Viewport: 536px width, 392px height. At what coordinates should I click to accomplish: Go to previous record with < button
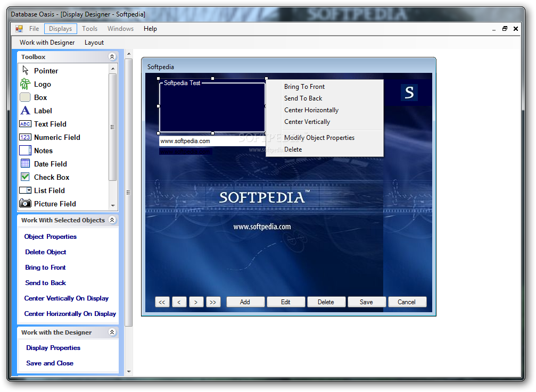click(x=179, y=302)
